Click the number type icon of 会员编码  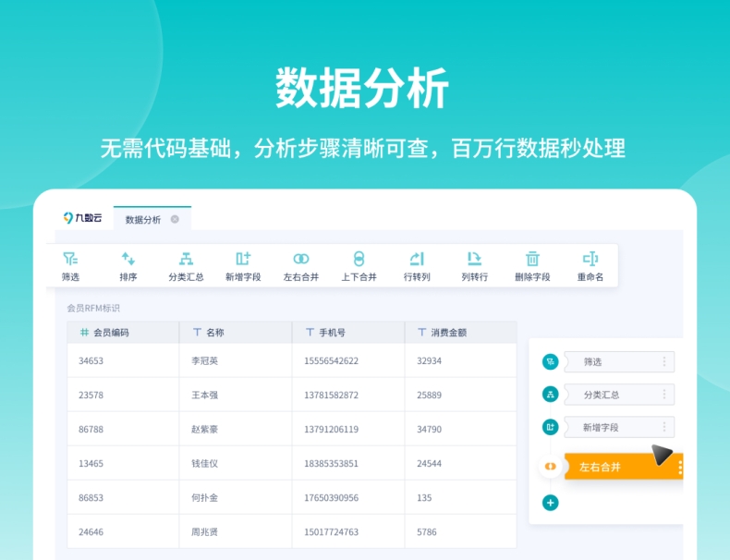click(x=84, y=333)
